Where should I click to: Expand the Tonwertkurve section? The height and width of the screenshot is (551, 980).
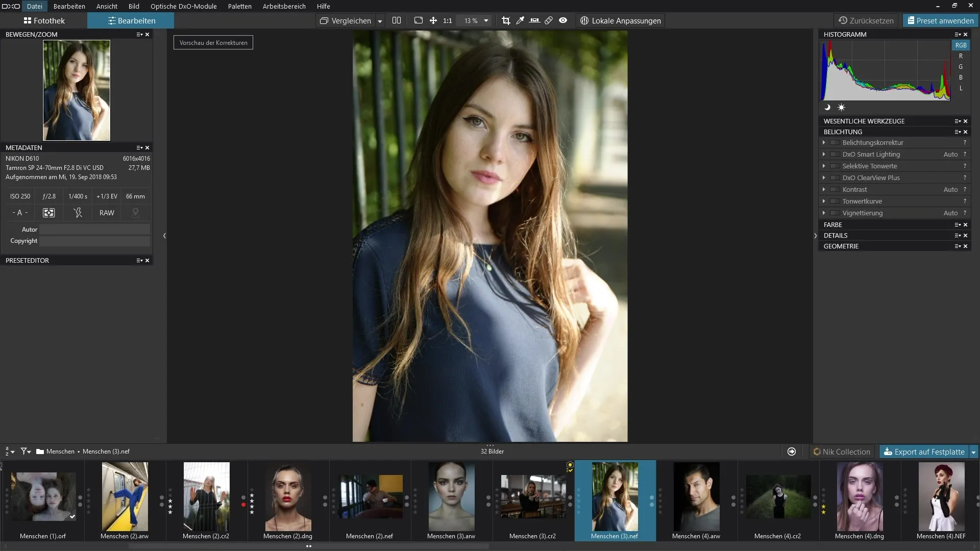(x=824, y=201)
